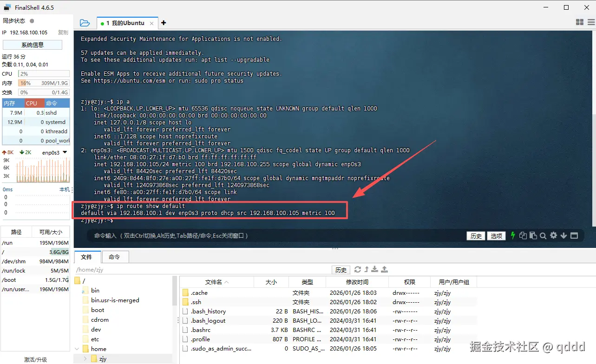Select the root / folder in tree
The image size is (596, 364).
[x=80, y=280]
